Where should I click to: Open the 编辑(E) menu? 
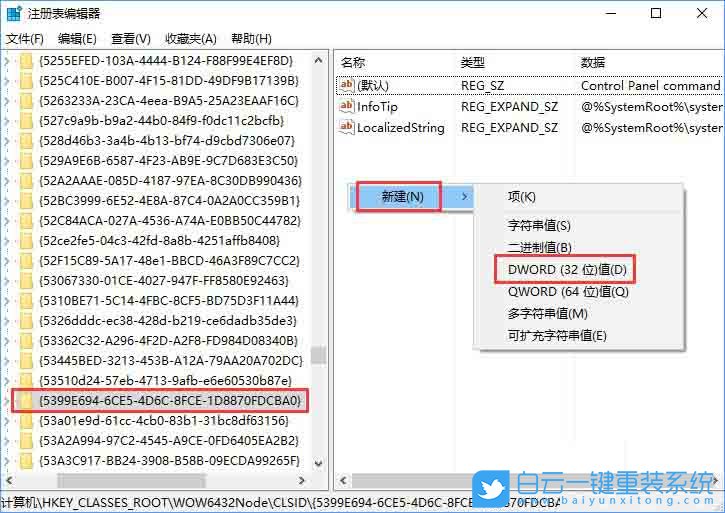pos(77,39)
